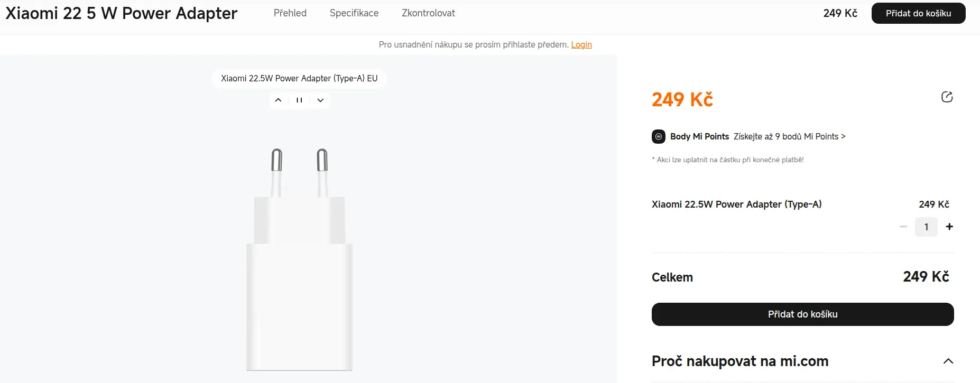
Task: Click the Mi Points round logo icon
Action: point(659,137)
